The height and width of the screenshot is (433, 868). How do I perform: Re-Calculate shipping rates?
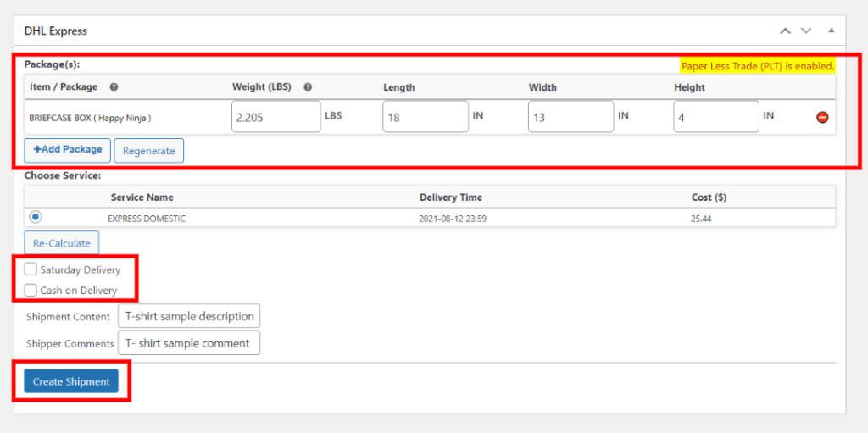(61, 242)
